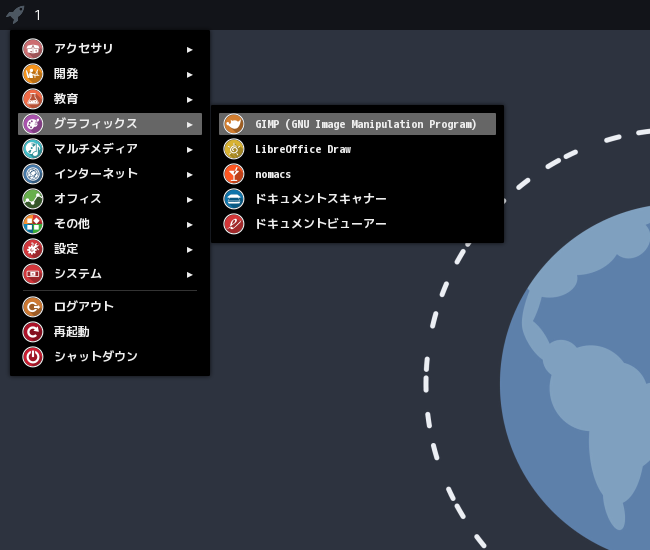Click the その他 colored squares icon

pyautogui.click(x=33, y=224)
